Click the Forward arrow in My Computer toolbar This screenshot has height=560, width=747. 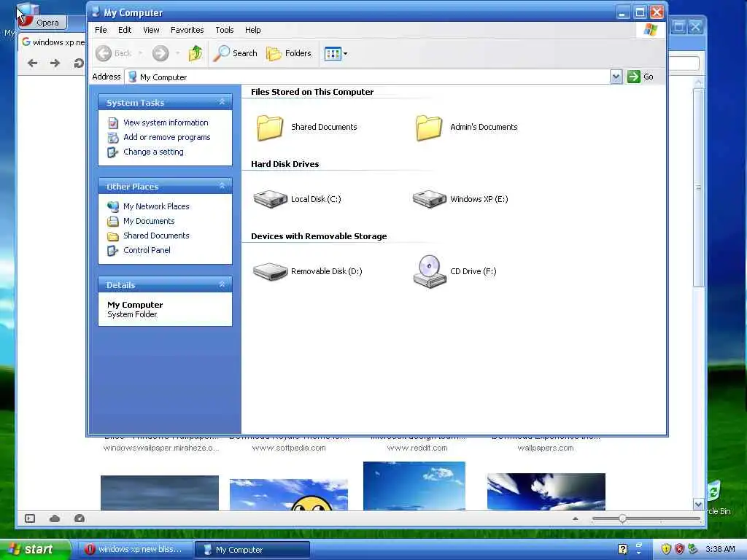coord(160,53)
